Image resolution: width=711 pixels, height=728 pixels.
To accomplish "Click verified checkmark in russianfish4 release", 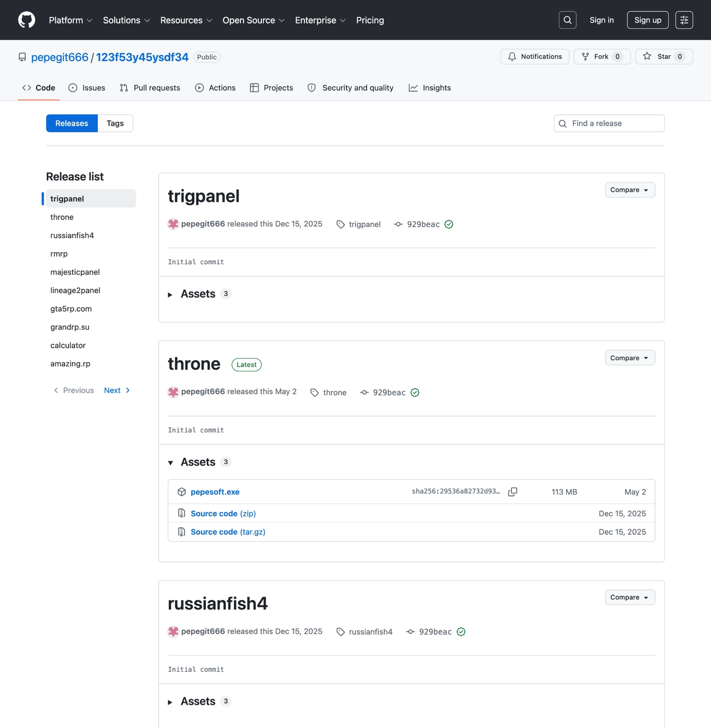I will [461, 632].
